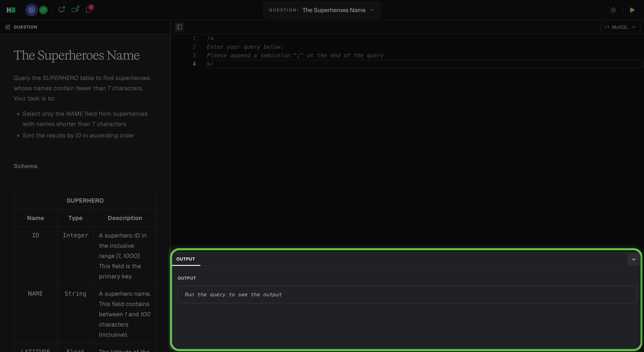Viewport: 644px width, 352px height.
Task: Select the OUTPUT tab
Action: [x=185, y=259]
